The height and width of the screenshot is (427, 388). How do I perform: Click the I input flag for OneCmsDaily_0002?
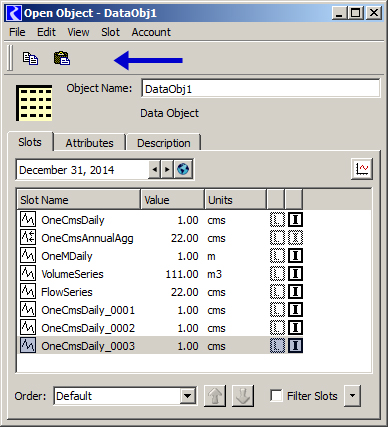[x=295, y=328]
